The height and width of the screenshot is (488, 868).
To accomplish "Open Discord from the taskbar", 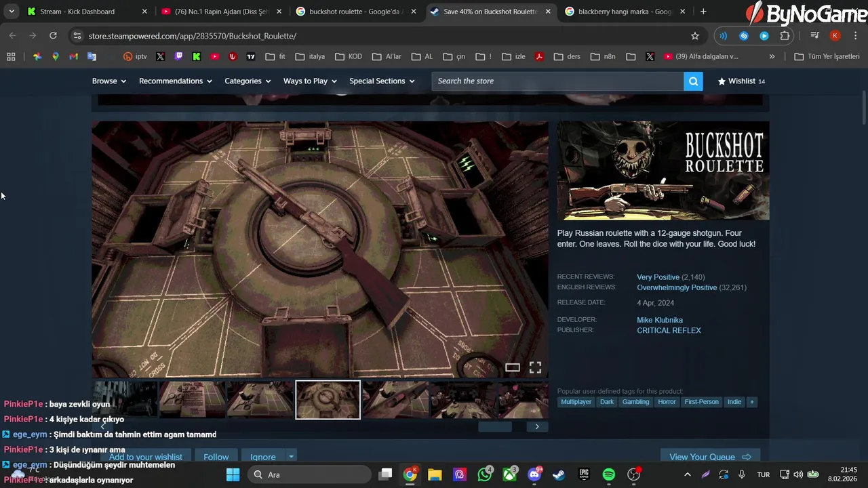I will [534, 475].
